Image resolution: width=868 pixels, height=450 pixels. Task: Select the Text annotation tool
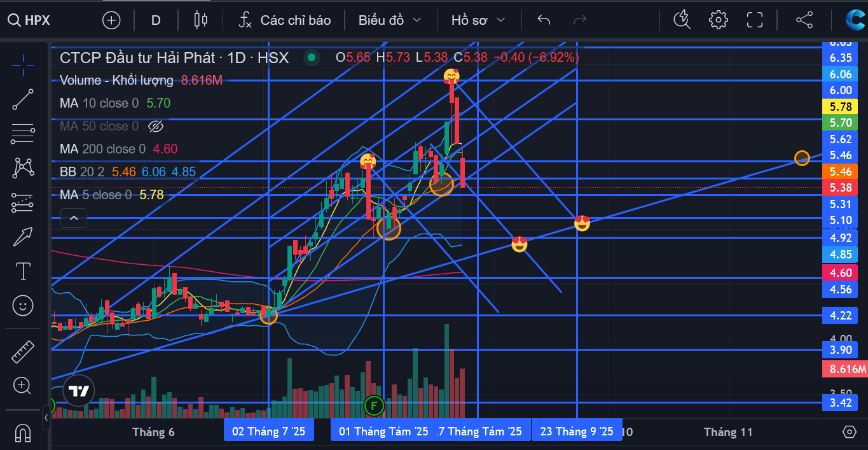[24, 271]
